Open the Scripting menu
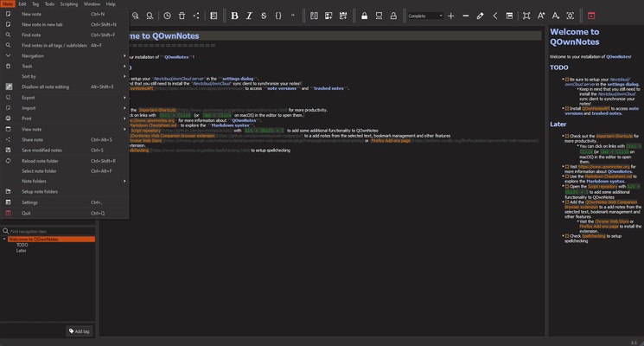Viewport: 644px width, 346px height. [69, 4]
